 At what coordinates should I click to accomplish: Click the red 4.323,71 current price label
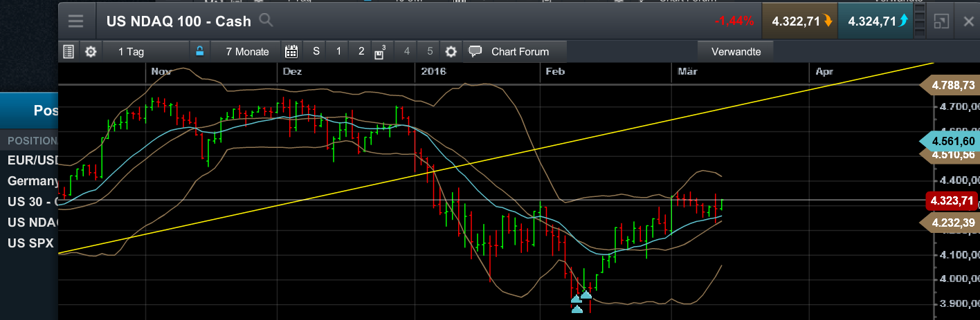[952, 201]
